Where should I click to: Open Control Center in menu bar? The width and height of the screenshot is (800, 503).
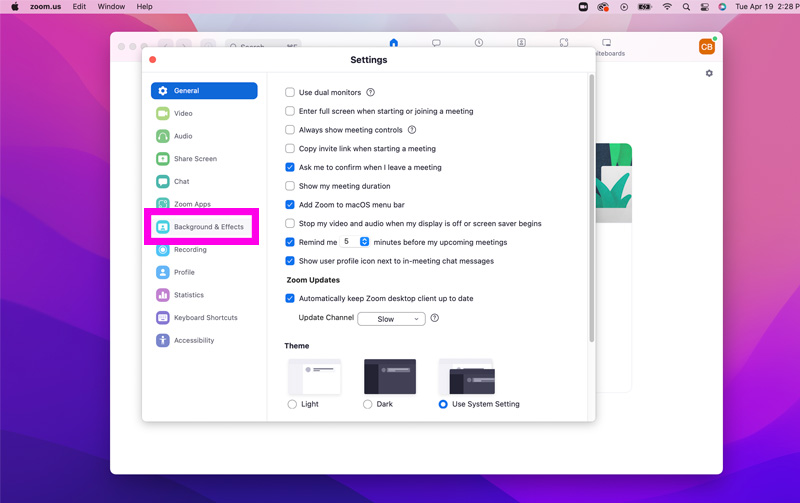pyautogui.click(x=705, y=7)
